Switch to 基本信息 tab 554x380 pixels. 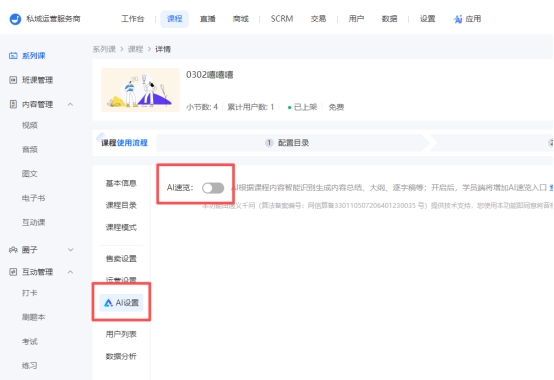pos(121,183)
